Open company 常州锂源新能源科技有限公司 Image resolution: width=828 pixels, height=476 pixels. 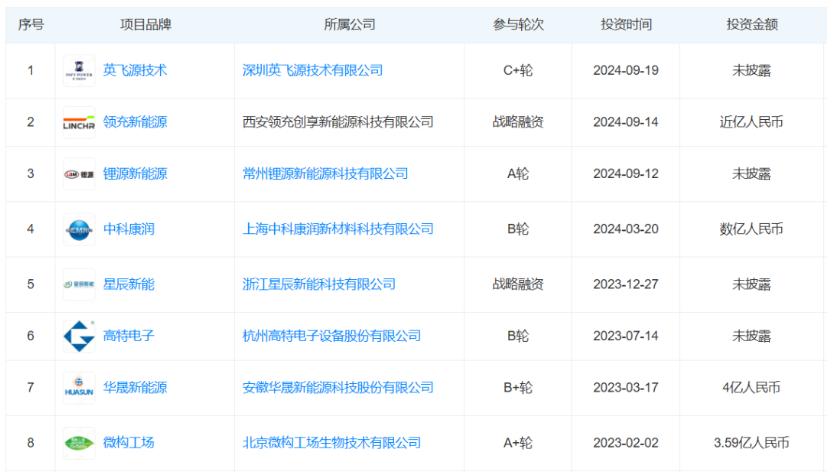click(x=325, y=174)
